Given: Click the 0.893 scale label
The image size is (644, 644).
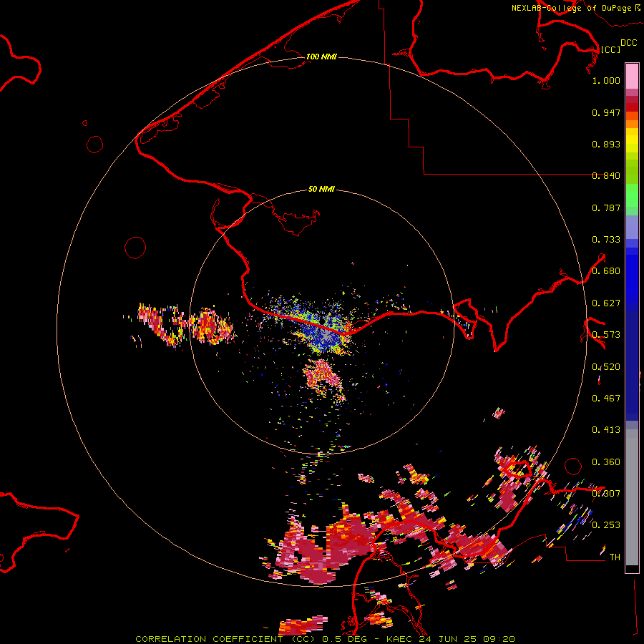Looking at the screenshot, I should 606,144.
